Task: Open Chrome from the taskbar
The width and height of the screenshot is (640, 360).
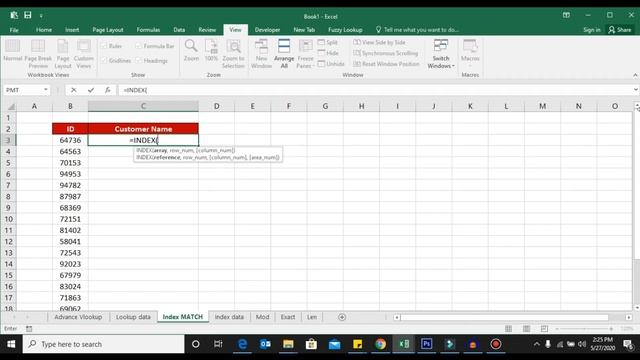Action: pyautogui.click(x=380, y=344)
